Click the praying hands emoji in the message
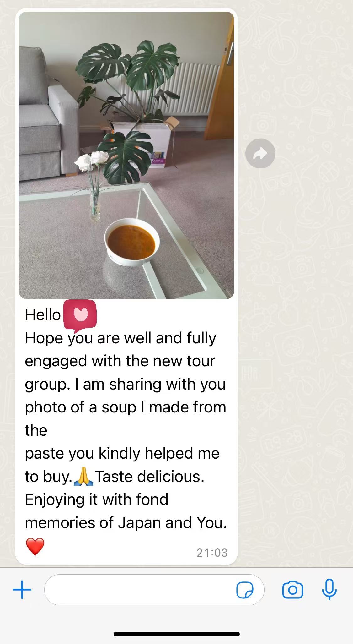The height and width of the screenshot is (644, 353). 83,476
